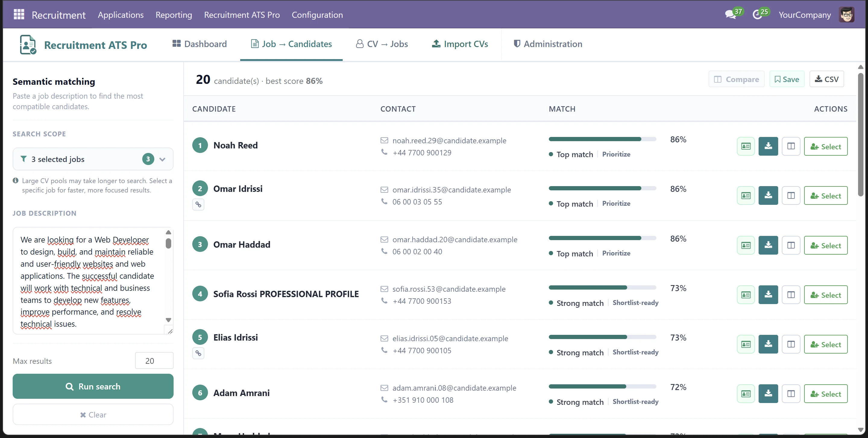Add Sofia Rossi to comparison

pyautogui.click(x=791, y=295)
